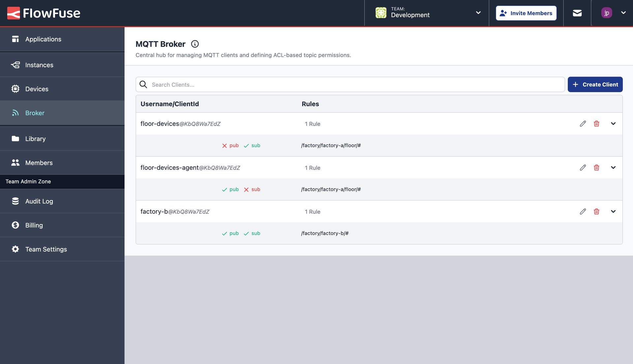Toggle pub permission for factory-b

point(229,233)
